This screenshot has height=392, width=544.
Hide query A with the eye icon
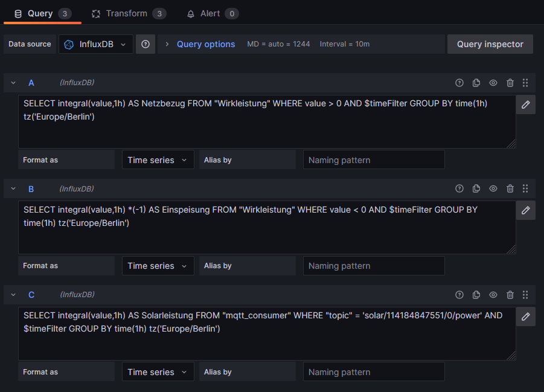[x=493, y=83]
